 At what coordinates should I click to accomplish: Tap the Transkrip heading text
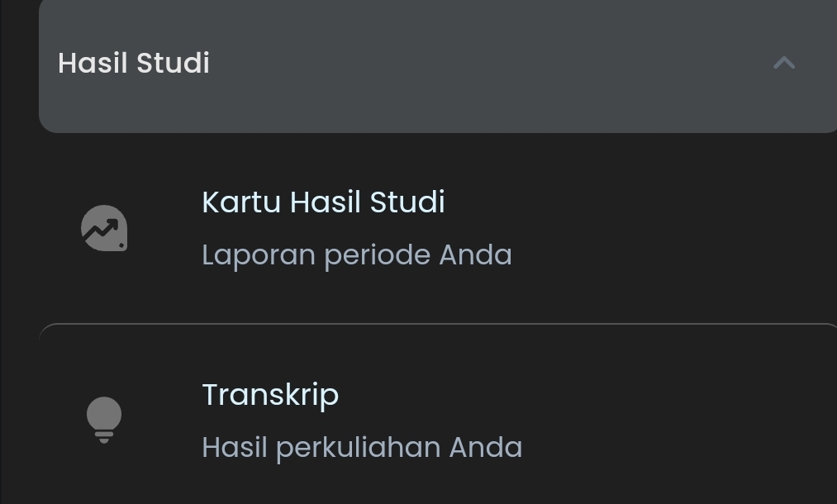coord(270,395)
